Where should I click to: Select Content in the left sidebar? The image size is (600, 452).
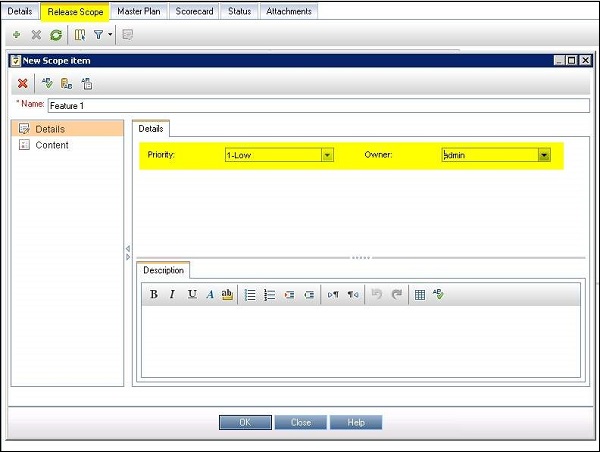tap(52, 145)
